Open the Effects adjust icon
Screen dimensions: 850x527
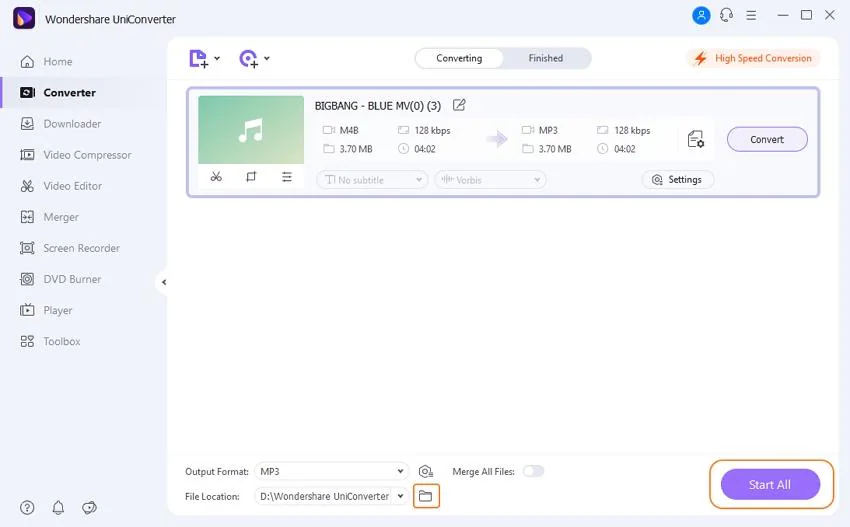[287, 177]
